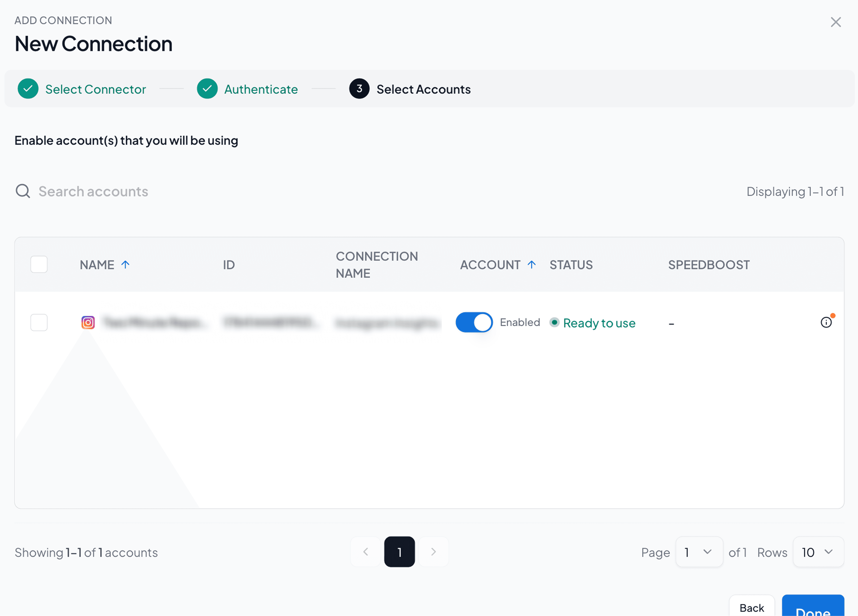Sort by ACCOUNT column header
858x616 pixels.
[x=490, y=264]
